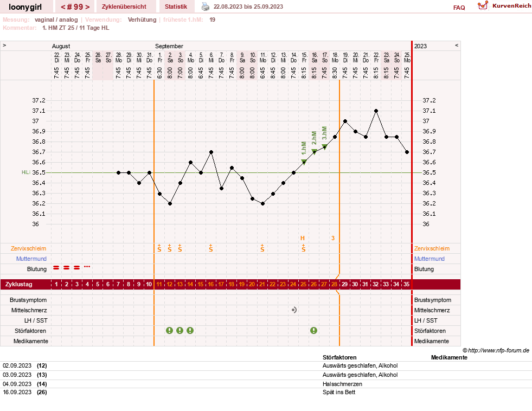The image size is (532, 411).
Task: Click the left LH / SST row label
Action: 36,320
